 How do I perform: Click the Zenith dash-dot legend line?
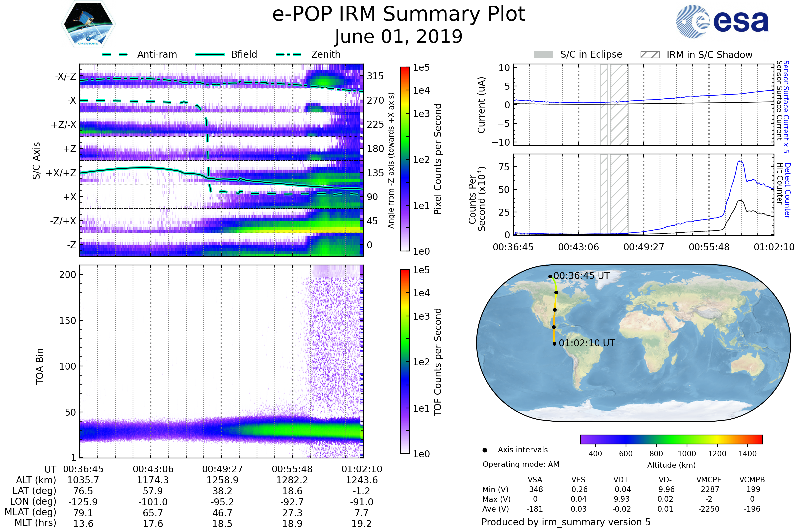(x=288, y=54)
